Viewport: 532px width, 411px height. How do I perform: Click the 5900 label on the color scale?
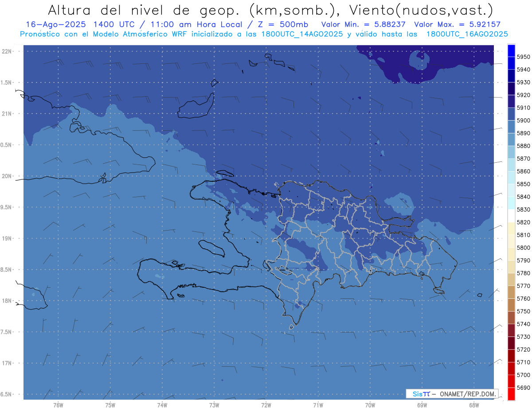[523, 120]
